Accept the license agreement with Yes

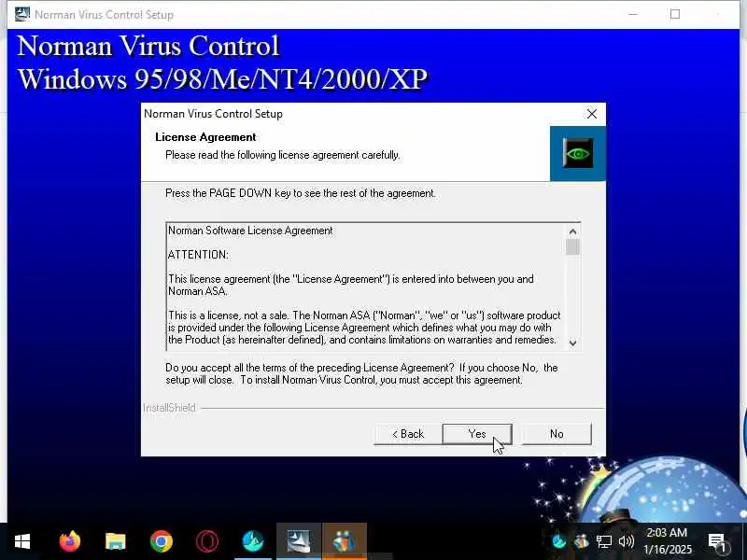[477, 434]
